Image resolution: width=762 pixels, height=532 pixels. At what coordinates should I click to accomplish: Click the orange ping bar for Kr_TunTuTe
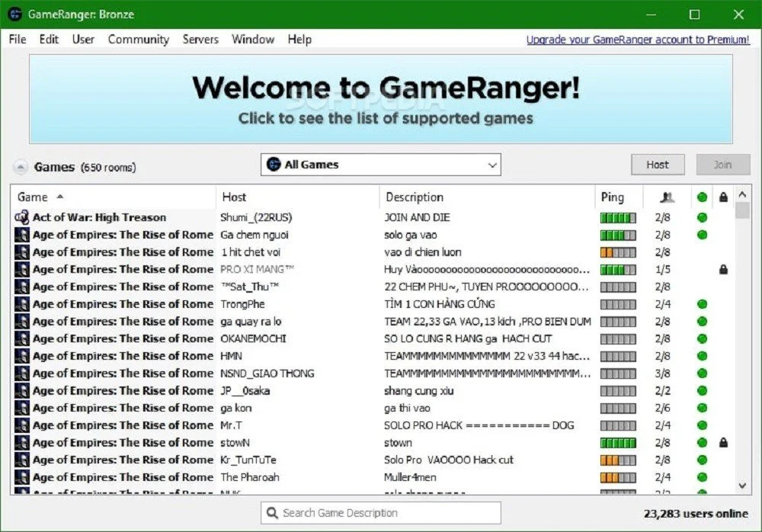pos(618,460)
